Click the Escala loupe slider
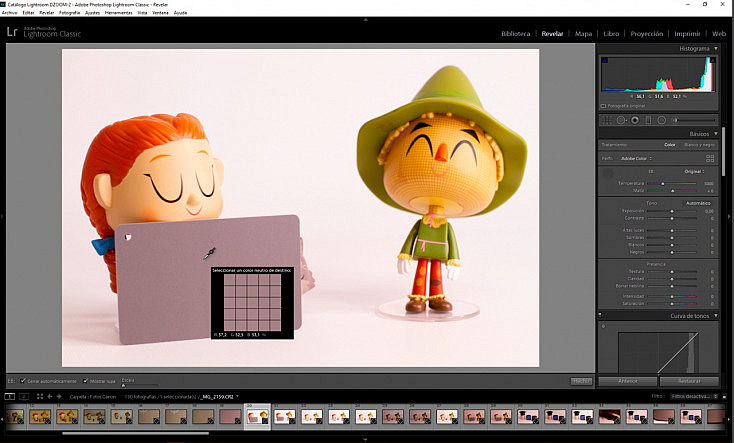This screenshot has width=734, height=443. click(x=139, y=385)
